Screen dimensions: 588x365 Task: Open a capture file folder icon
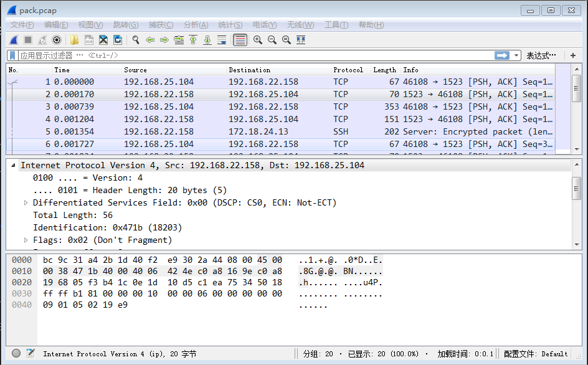[73, 39]
